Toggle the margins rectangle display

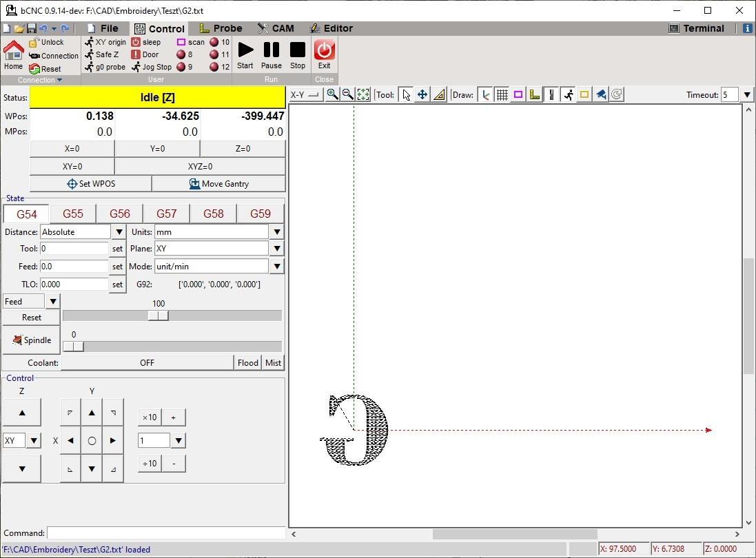coord(518,94)
